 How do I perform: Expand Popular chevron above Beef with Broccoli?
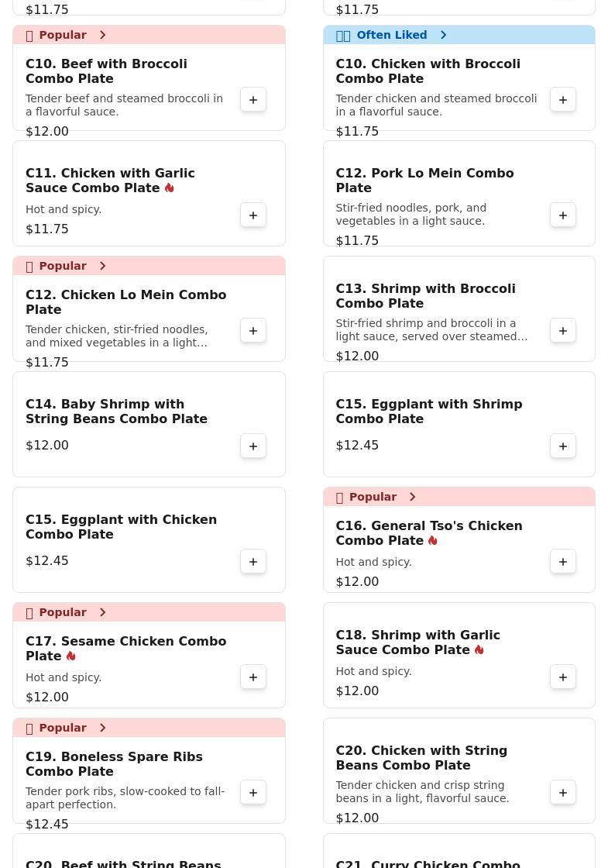coord(102,35)
